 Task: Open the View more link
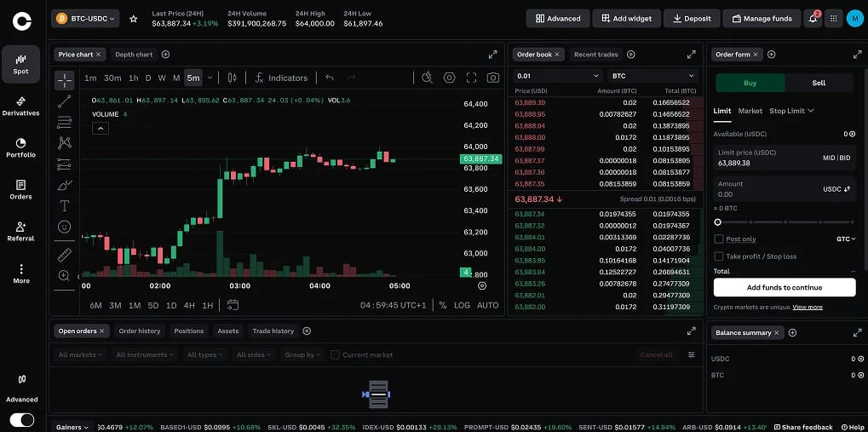coord(808,307)
